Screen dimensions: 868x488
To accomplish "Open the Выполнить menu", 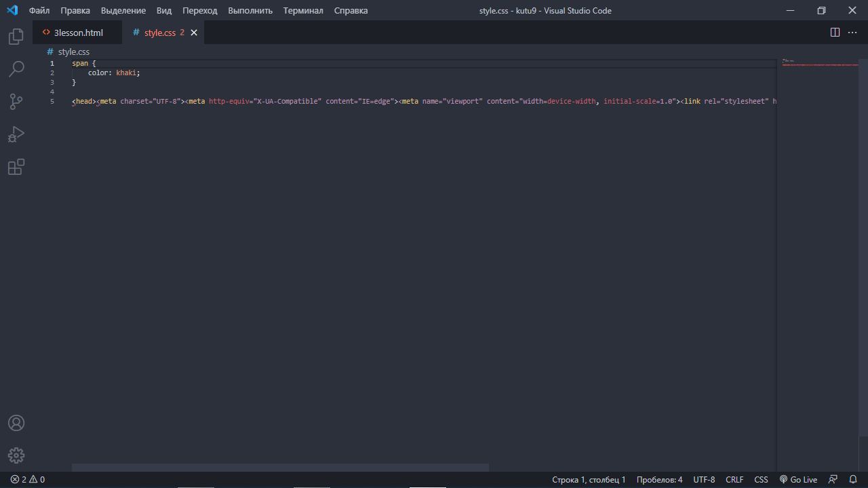I will [250, 10].
